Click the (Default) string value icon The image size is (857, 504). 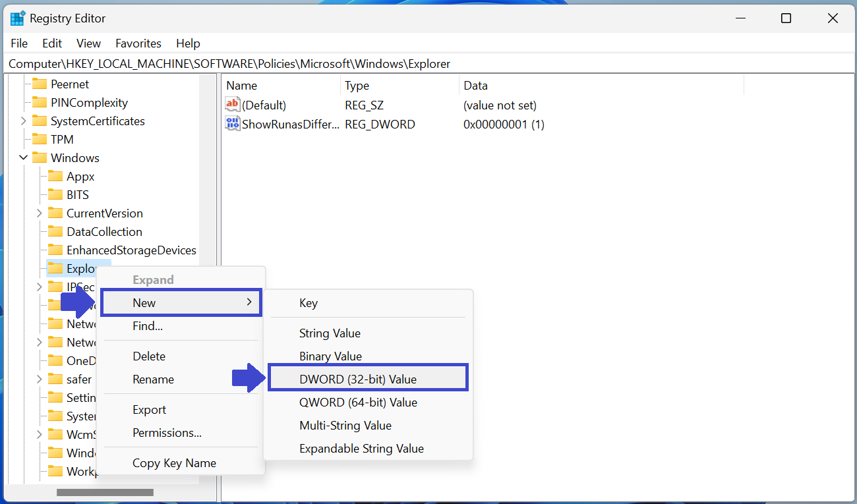[x=233, y=105]
